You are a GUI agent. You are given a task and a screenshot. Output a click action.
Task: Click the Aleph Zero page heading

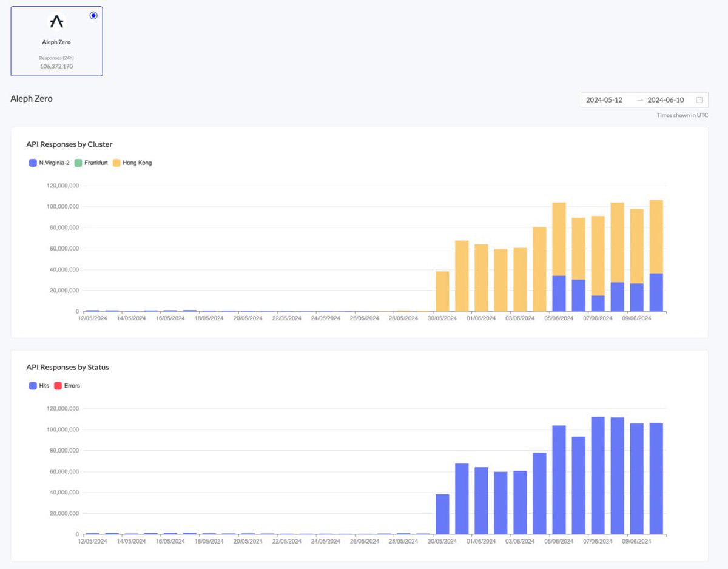click(32, 98)
